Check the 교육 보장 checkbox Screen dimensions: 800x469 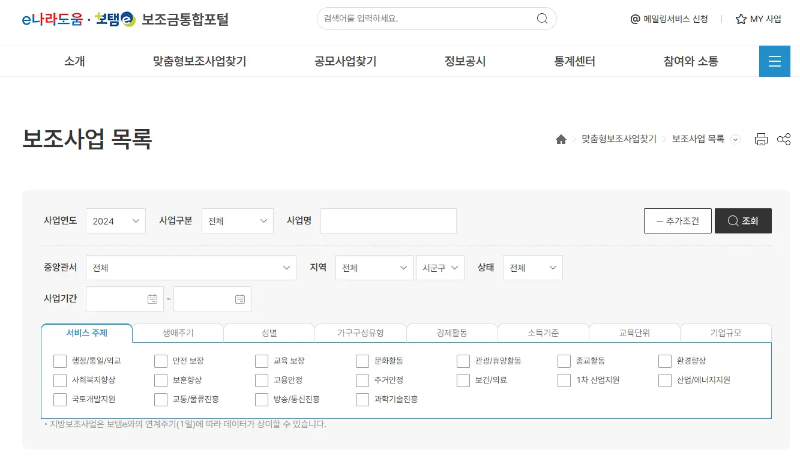pyautogui.click(x=262, y=361)
